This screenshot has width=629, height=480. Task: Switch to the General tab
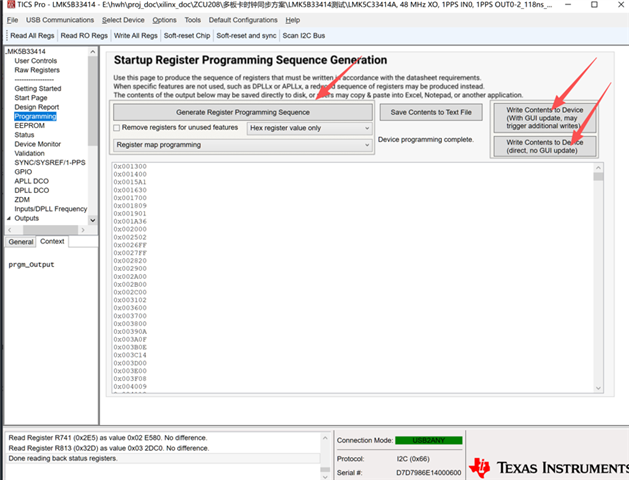20,242
